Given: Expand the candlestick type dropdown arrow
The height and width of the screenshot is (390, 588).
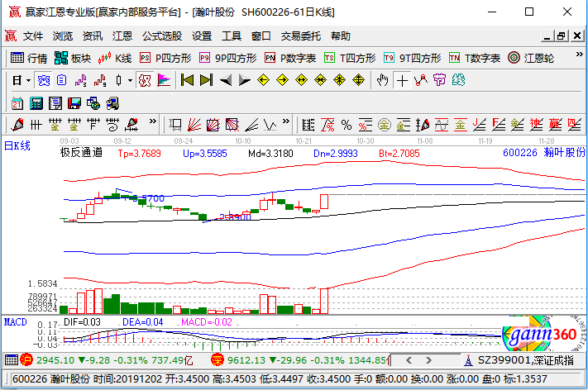Looking at the screenshot, I should (130, 80).
